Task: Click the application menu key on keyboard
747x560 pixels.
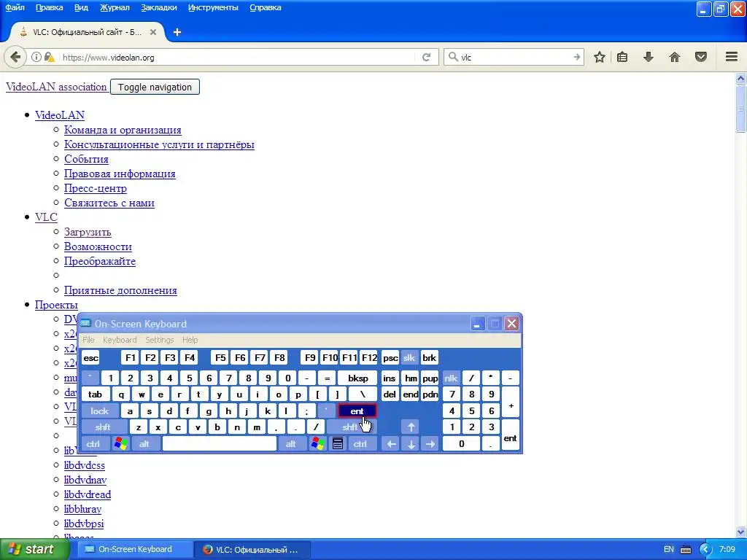Action: click(337, 444)
